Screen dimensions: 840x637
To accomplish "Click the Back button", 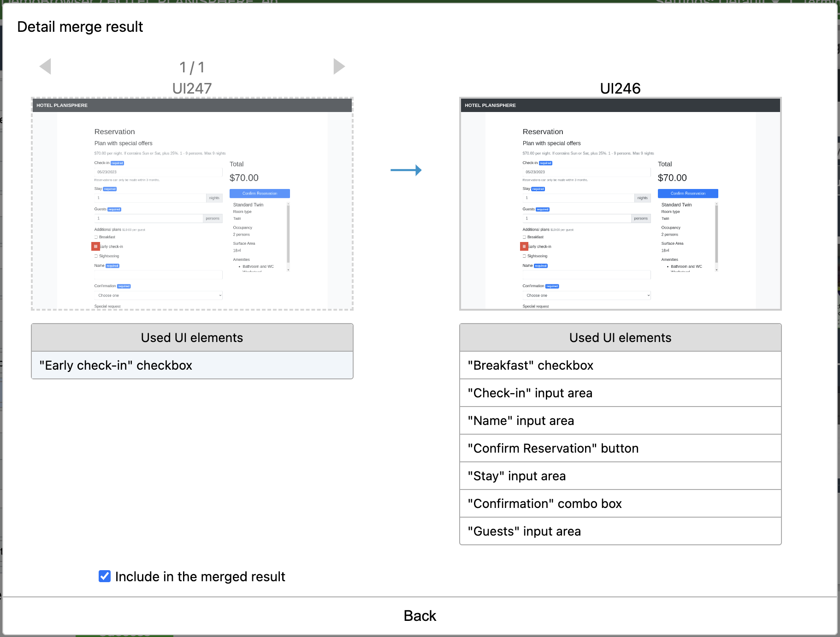I will pyautogui.click(x=420, y=615).
